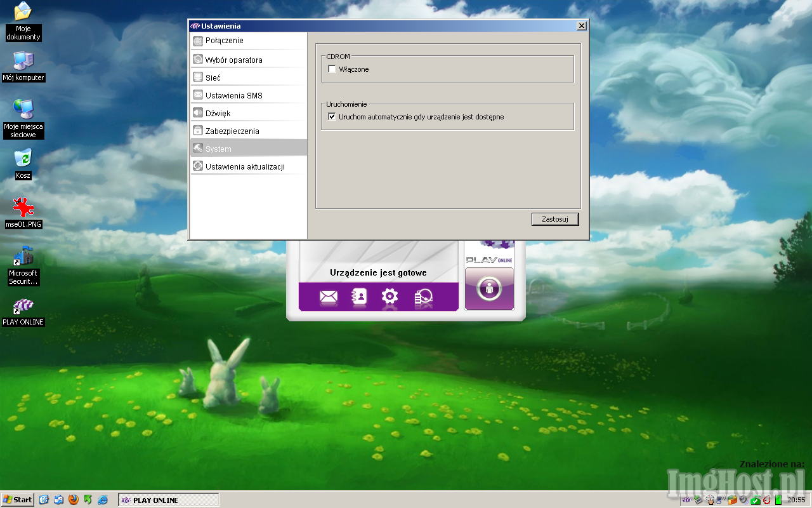Click the green battery tray icon
This screenshot has height=508, width=812.
[x=778, y=500]
